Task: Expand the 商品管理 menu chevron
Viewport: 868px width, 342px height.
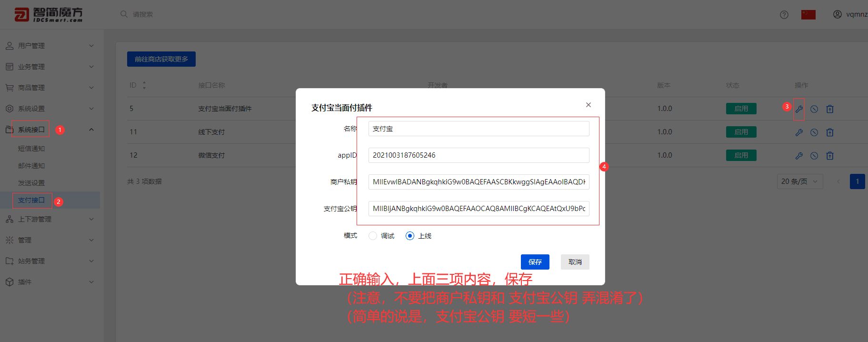Action: click(x=91, y=88)
